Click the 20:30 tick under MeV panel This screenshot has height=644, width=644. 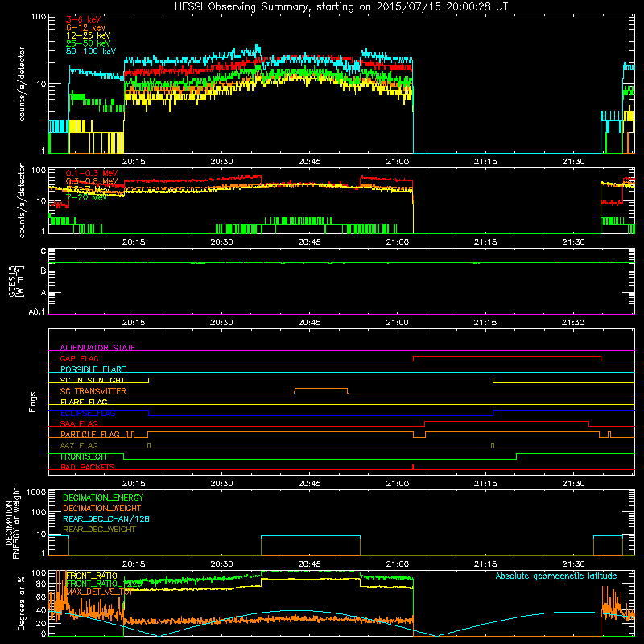click(221, 242)
